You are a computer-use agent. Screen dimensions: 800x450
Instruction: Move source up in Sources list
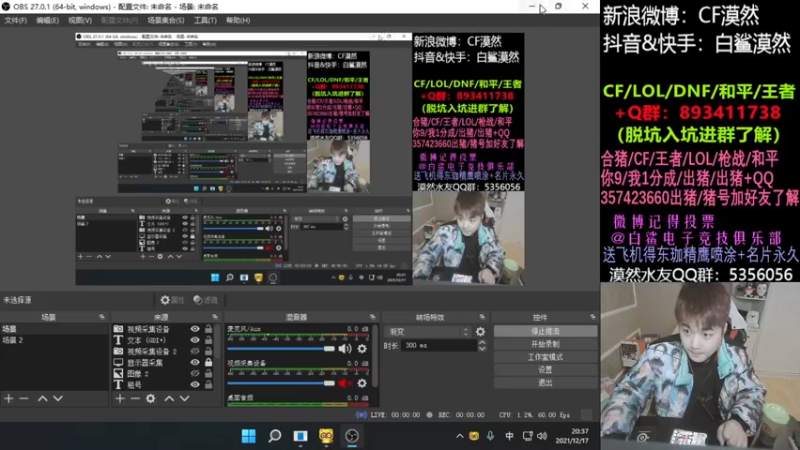point(169,398)
